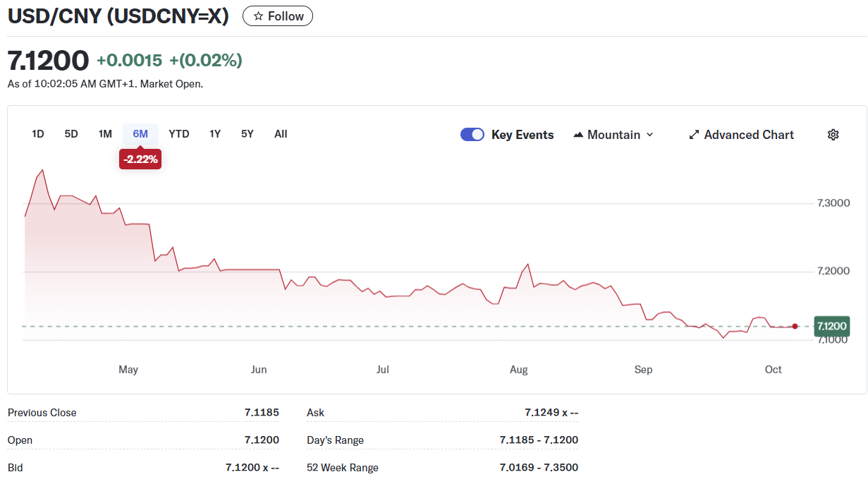Open chart settings gear icon
This screenshot has height=484, width=868.
tap(833, 135)
